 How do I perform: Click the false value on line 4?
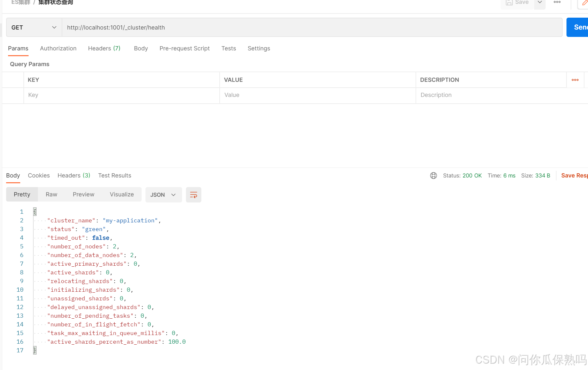click(x=101, y=238)
